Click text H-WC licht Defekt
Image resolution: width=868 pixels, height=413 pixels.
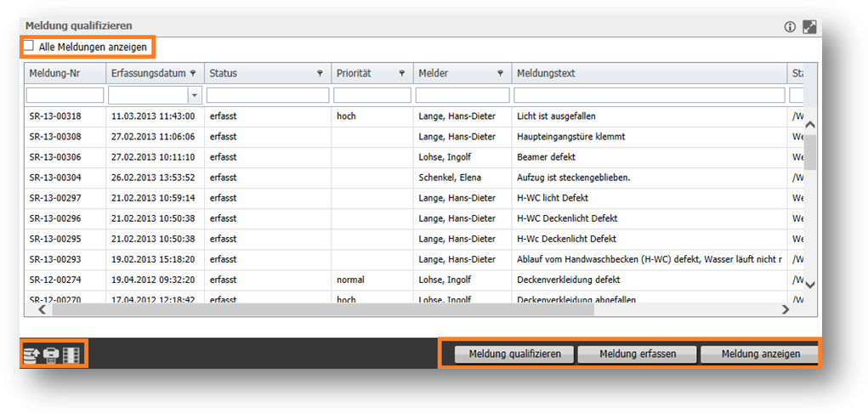pyautogui.click(x=553, y=198)
